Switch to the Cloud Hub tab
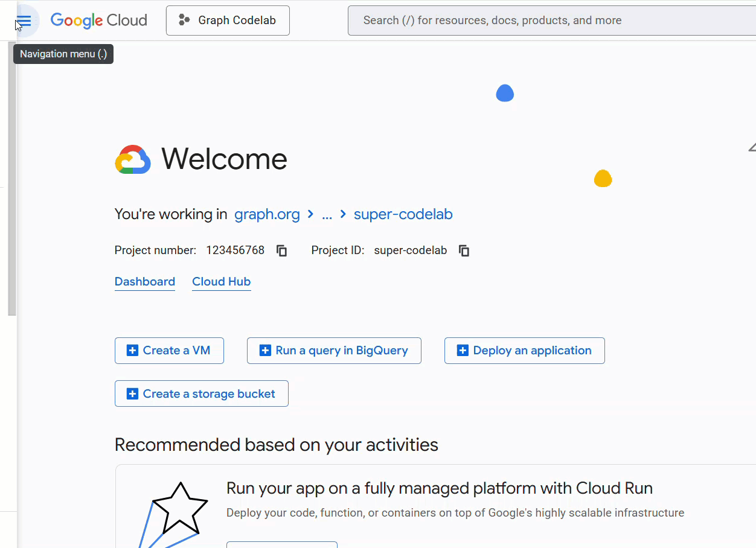This screenshot has height=548, width=756. click(221, 281)
